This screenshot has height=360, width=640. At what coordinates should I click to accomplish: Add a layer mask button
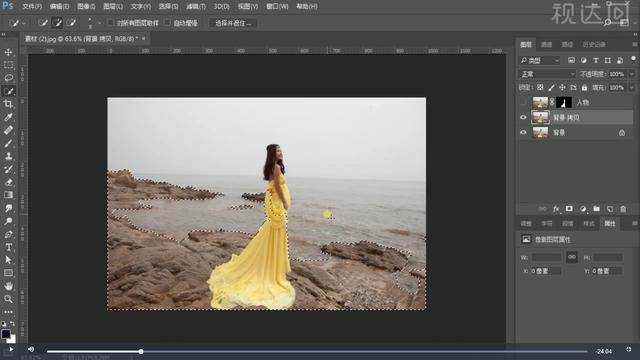(569, 209)
